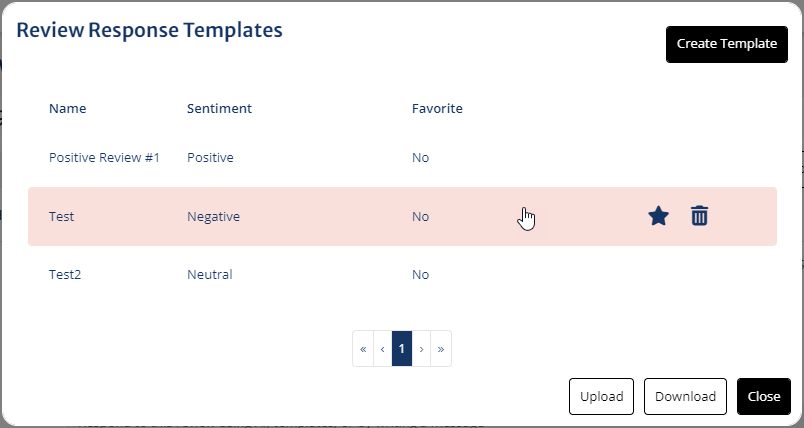Mark the Test template as favorite with star
Image resolution: width=804 pixels, height=428 pixels.
[x=658, y=216]
